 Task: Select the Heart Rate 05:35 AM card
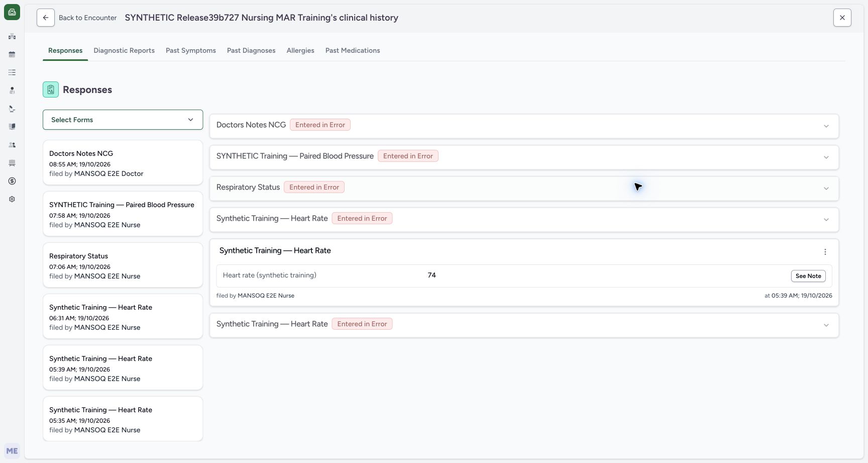tap(123, 419)
